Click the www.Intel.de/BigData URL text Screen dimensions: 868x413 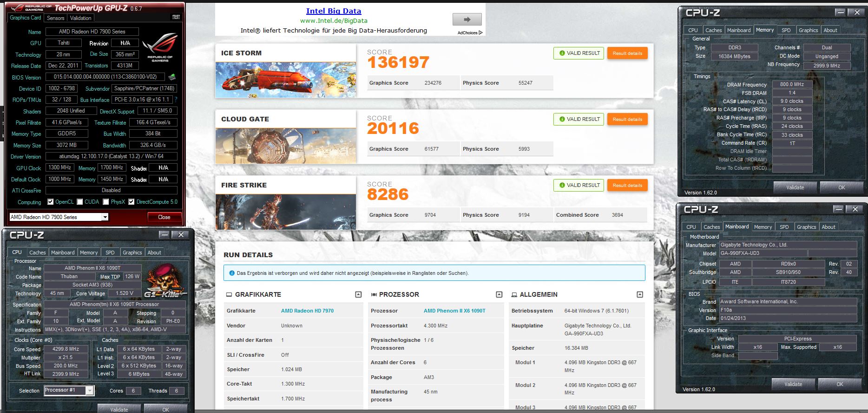tap(334, 21)
